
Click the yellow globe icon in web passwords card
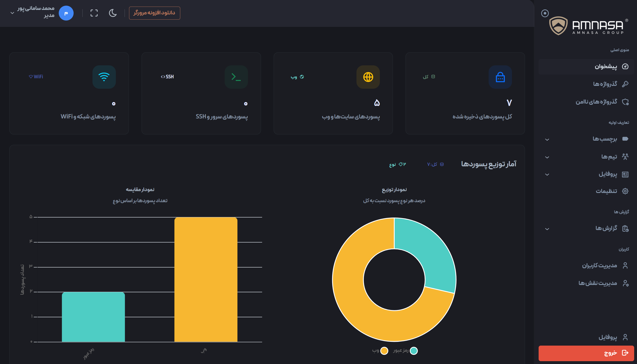(368, 77)
